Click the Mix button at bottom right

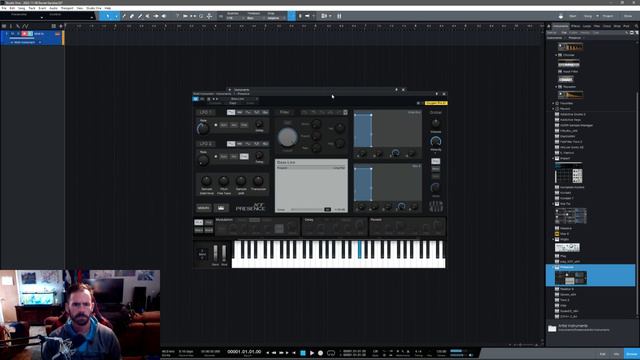pos(616,354)
